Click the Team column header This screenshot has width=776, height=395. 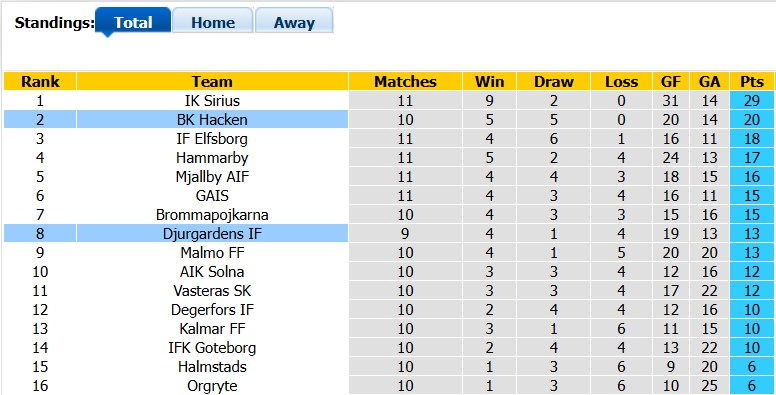pos(212,81)
